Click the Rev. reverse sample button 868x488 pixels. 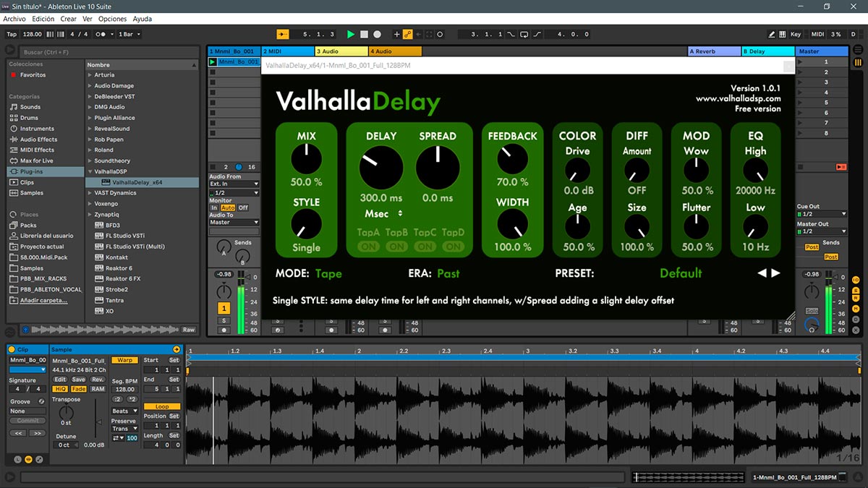[x=98, y=380]
